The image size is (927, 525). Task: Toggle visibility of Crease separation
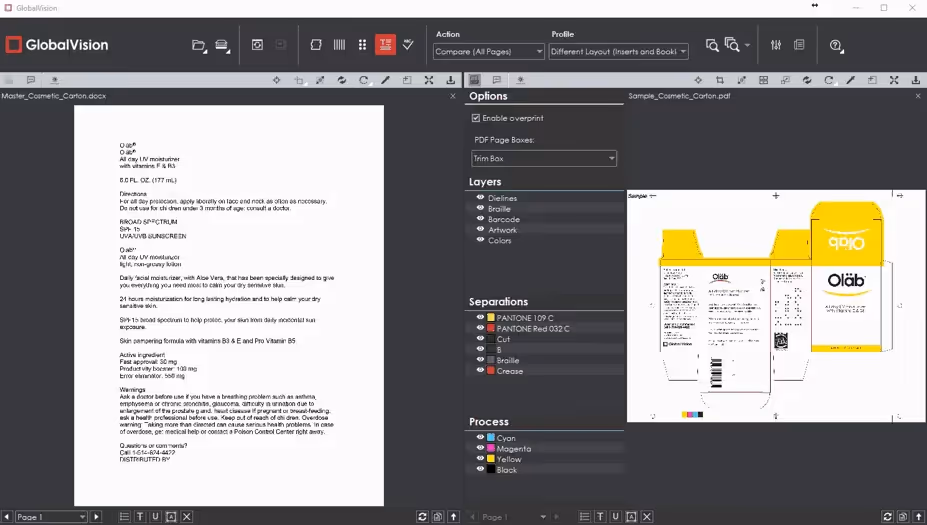(480, 371)
